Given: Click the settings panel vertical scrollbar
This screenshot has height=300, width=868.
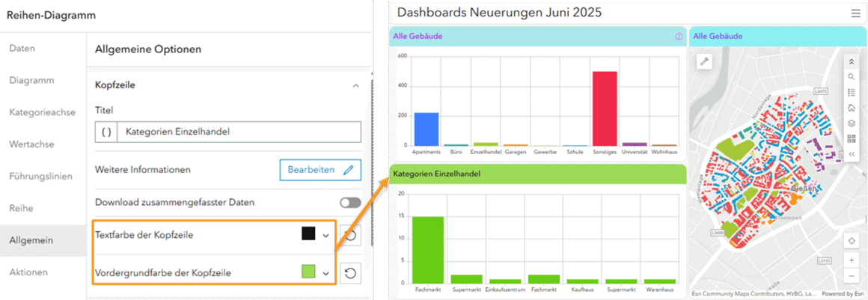Looking at the screenshot, I should pos(372,163).
